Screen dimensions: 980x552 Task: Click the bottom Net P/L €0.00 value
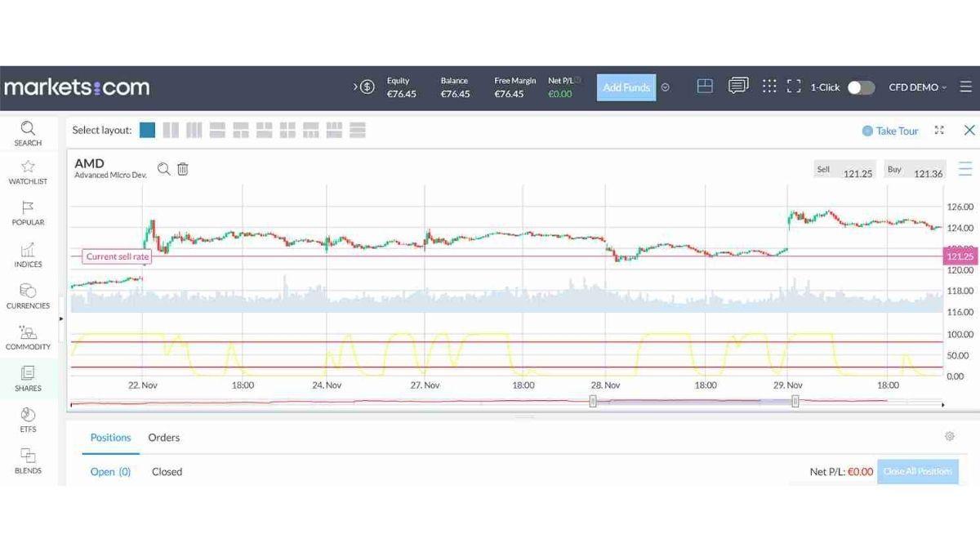tap(860, 472)
